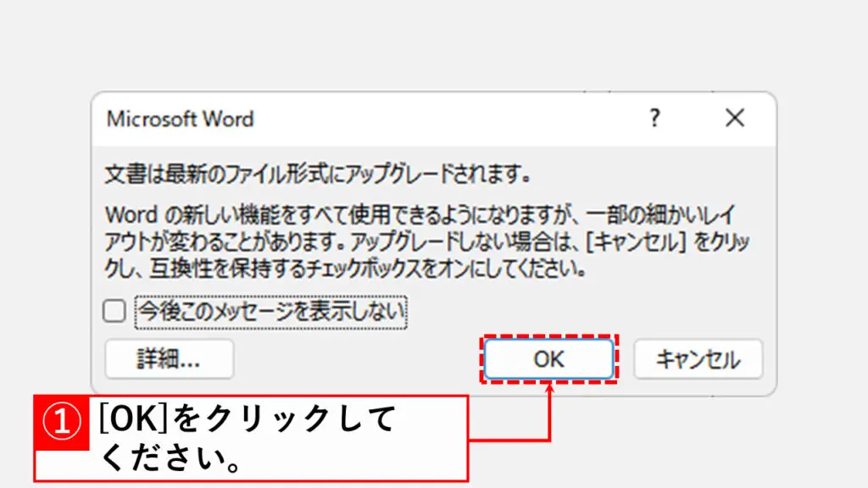The height and width of the screenshot is (488, 868).
Task: Close the Microsoft Word dialog with X
Action: coord(734,119)
